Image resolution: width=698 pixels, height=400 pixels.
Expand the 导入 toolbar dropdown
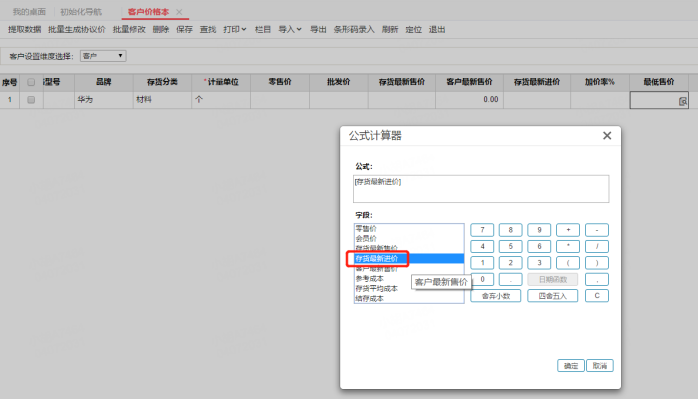point(290,29)
